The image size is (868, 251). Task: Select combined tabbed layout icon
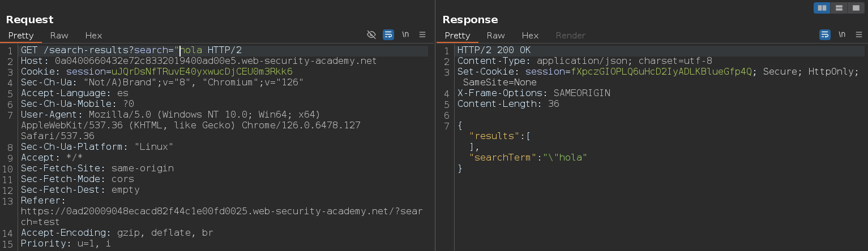(x=855, y=8)
